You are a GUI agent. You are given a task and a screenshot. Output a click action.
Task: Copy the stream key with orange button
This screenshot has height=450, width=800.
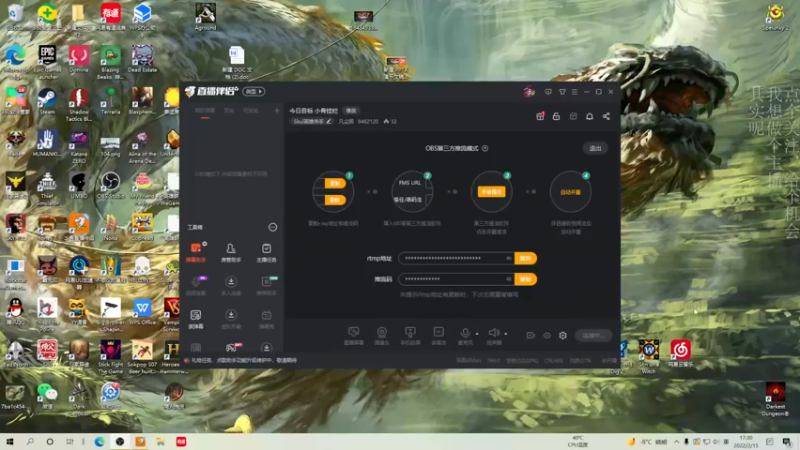coord(526,279)
